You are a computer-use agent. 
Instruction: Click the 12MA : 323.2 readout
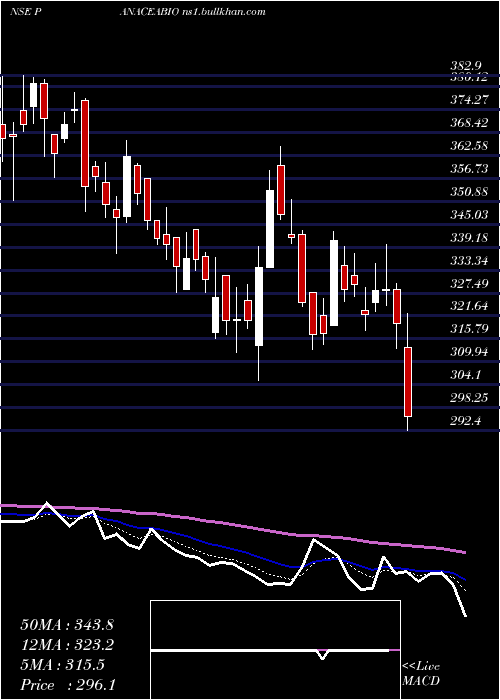pos(67,645)
